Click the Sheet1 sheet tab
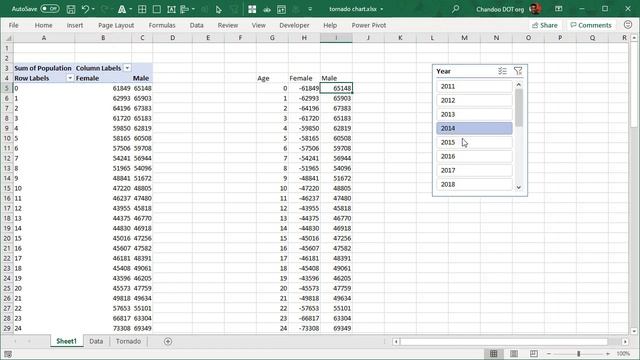The width and height of the screenshot is (640, 360). tap(66, 341)
